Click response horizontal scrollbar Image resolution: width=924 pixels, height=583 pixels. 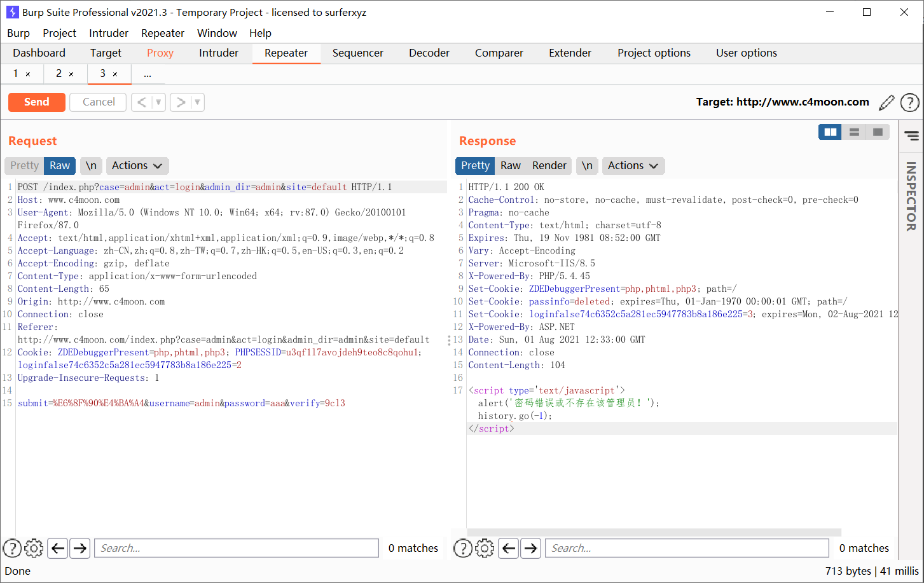point(654,533)
